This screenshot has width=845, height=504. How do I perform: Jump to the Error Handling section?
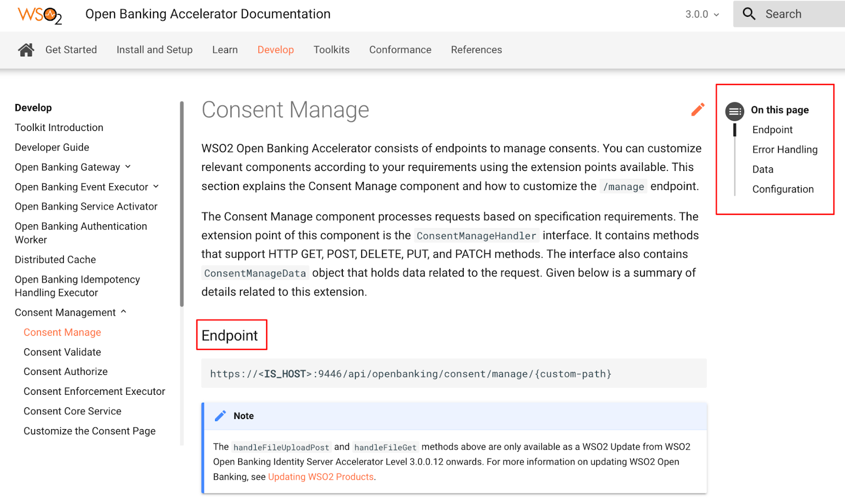785,149
